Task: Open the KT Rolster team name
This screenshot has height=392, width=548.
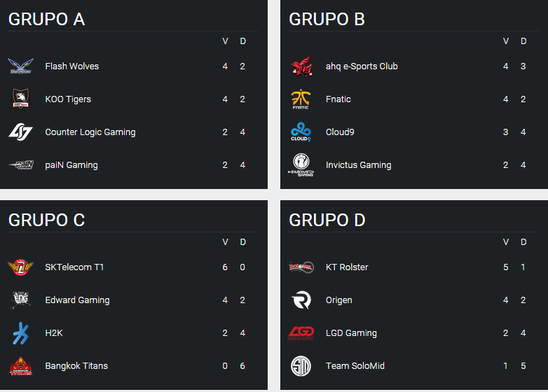Action: [x=347, y=267]
